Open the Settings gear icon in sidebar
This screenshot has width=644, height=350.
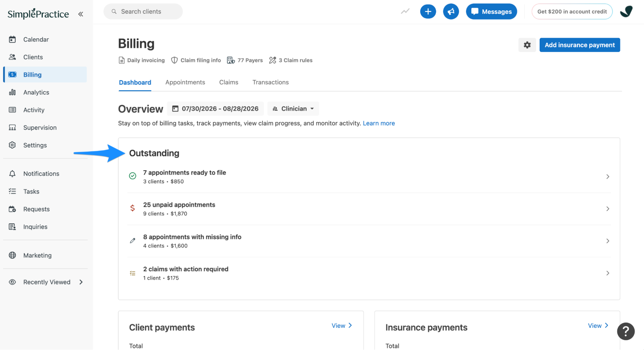pos(12,145)
